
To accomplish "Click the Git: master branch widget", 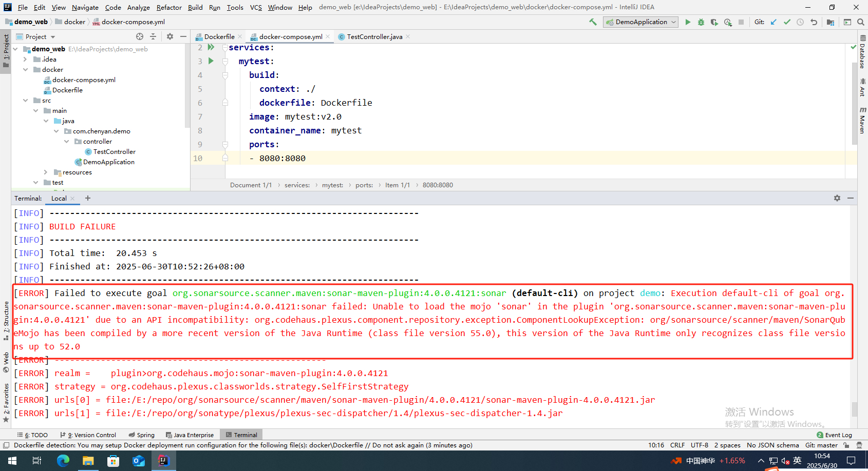I will pyautogui.click(x=821, y=445).
